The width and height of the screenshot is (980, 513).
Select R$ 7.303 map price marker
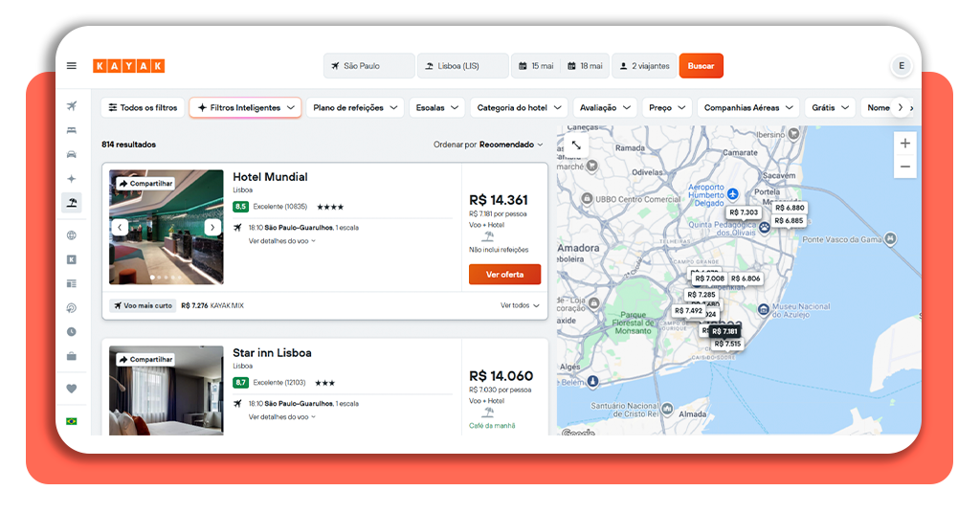coord(744,212)
